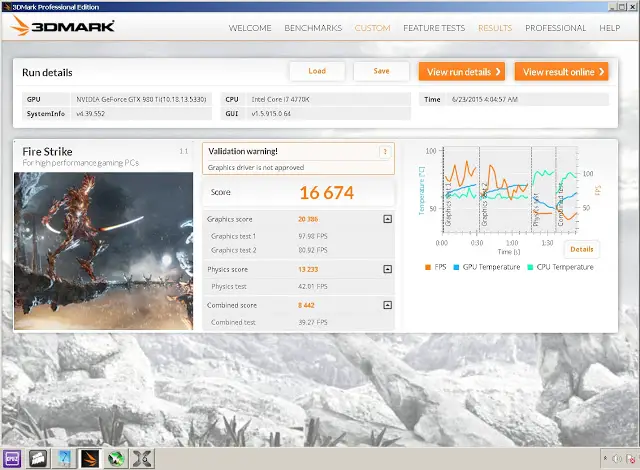Click Combined test result 39.27 FPS

coord(313,322)
